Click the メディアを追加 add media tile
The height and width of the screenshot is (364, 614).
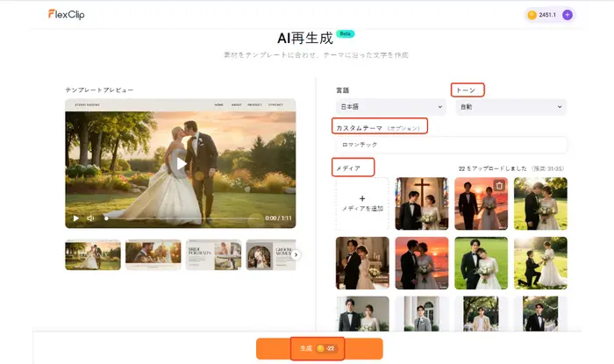362,203
